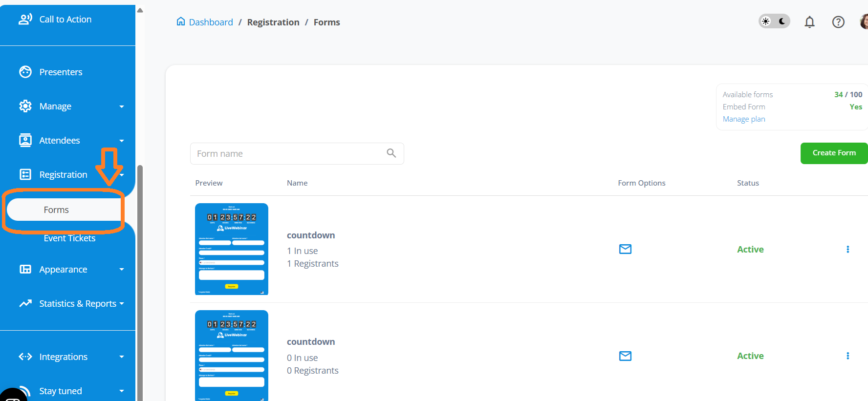Open Event Tickets in sidebar
This screenshot has height=401, width=868.
point(69,238)
